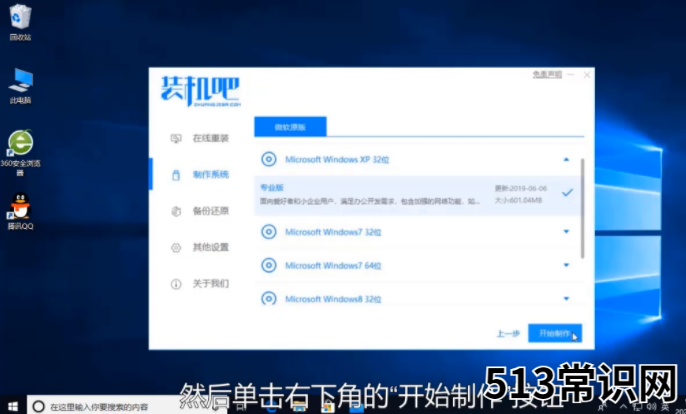The height and width of the screenshot is (414, 686).
Task: Select the Microsoft Windows7 64位 row text
Action: click(x=333, y=266)
